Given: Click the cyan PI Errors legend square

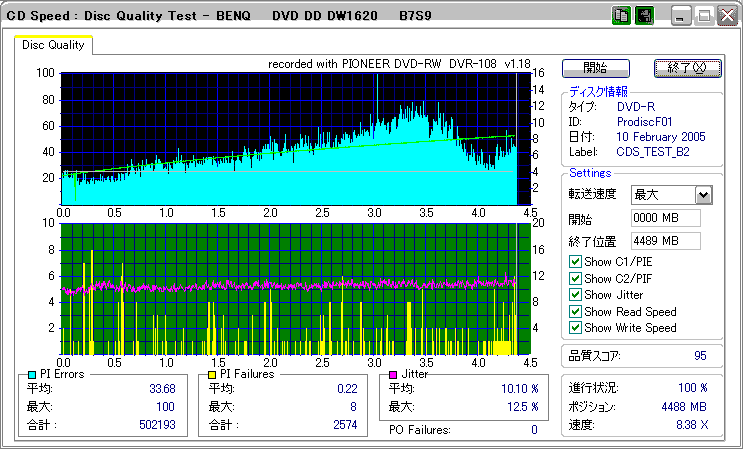Looking at the screenshot, I should [x=32, y=374].
